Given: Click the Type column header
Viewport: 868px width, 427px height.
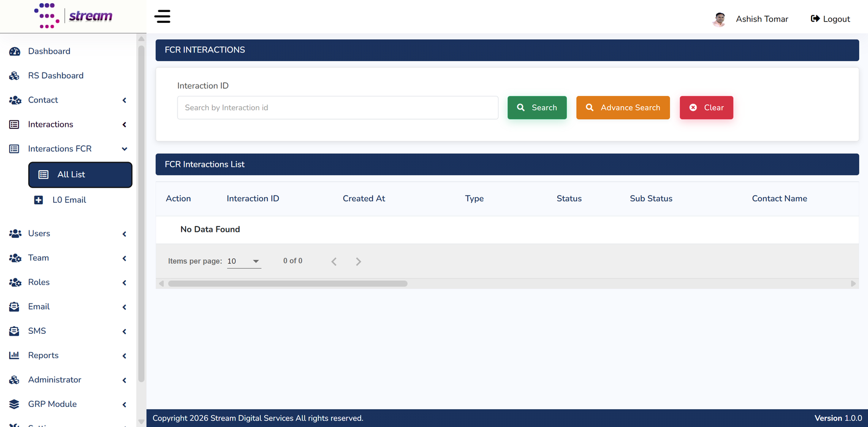Looking at the screenshot, I should [x=474, y=199].
